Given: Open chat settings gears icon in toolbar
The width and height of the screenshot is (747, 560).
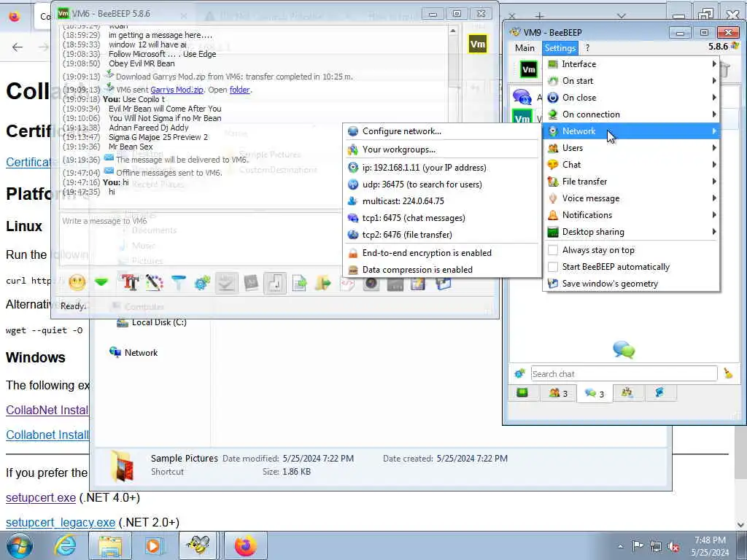Looking at the screenshot, I should (x=203, y=283).
